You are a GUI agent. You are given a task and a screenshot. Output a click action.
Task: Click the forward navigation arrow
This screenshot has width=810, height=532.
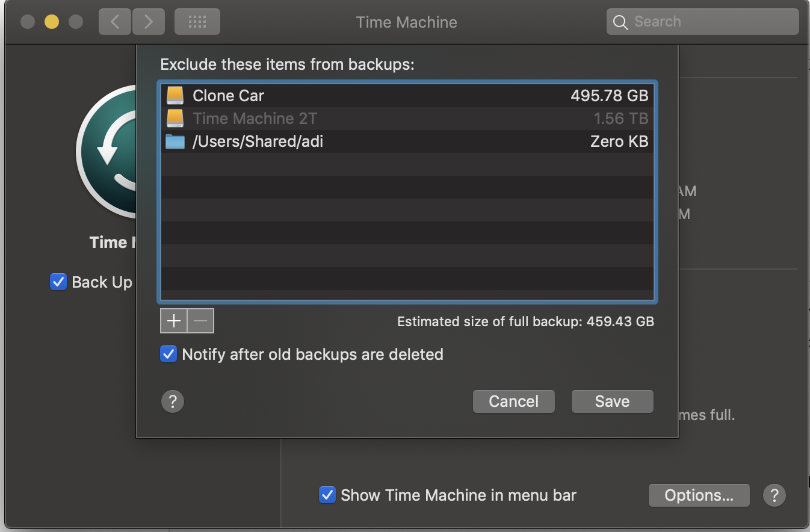pyautogui.click(x=148, y=22)
